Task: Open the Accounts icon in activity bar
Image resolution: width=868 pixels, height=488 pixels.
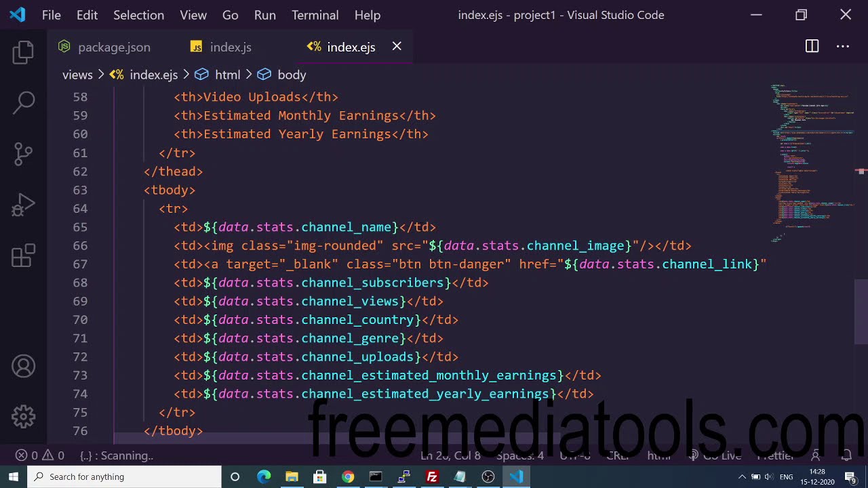Action: click(x=23, y=367)
